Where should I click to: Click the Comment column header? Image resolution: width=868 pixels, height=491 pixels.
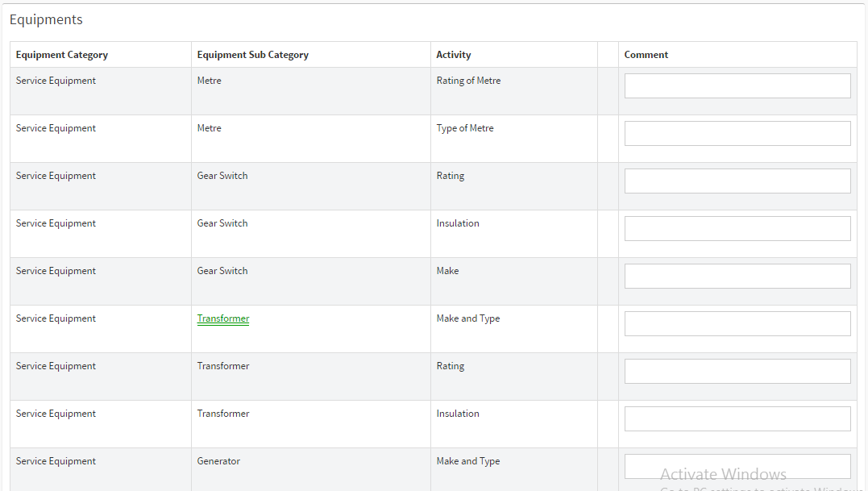coord(646,55)
